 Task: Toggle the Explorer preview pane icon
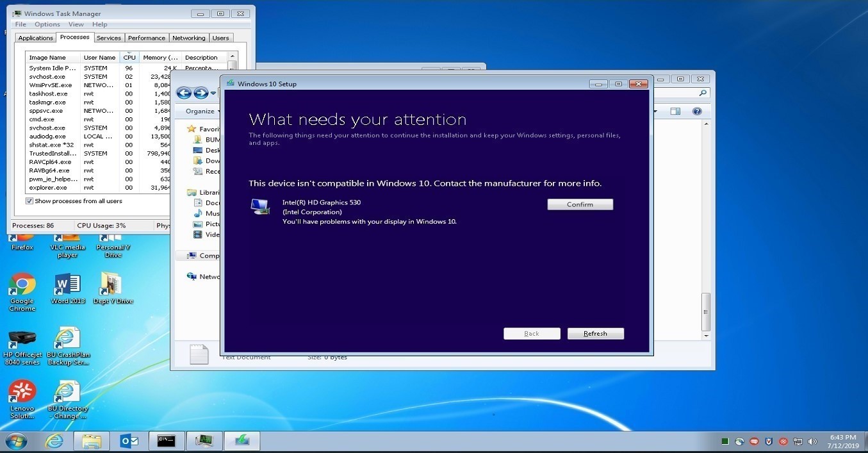point(675,111)
